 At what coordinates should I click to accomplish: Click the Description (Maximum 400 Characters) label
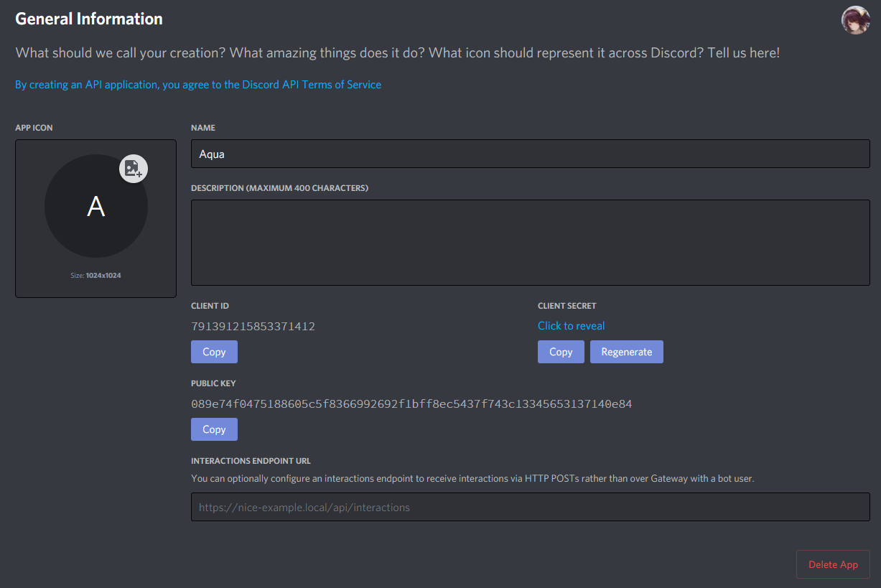[279, 188]
